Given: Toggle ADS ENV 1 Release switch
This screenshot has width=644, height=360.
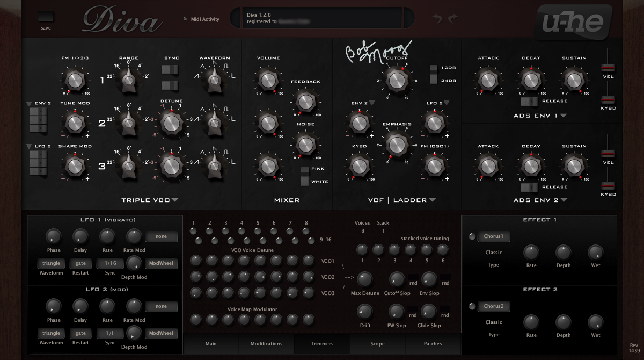Looking at the screenshot, I should 529,101.
